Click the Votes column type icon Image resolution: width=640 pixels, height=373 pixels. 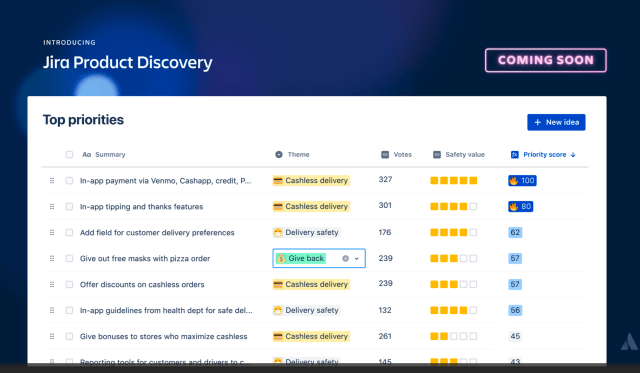(x=385, y=155)
